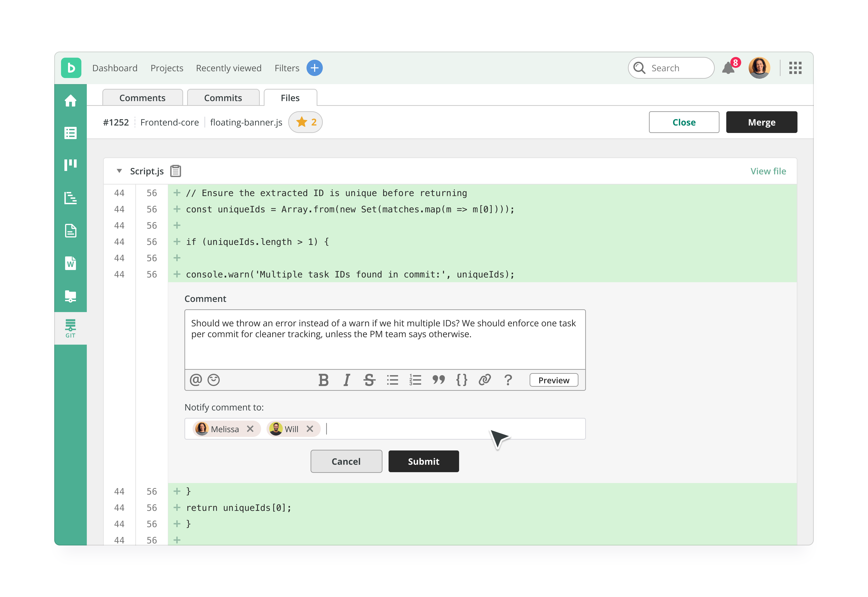Apply strikethrough formatting in comment toolbar

369,380
